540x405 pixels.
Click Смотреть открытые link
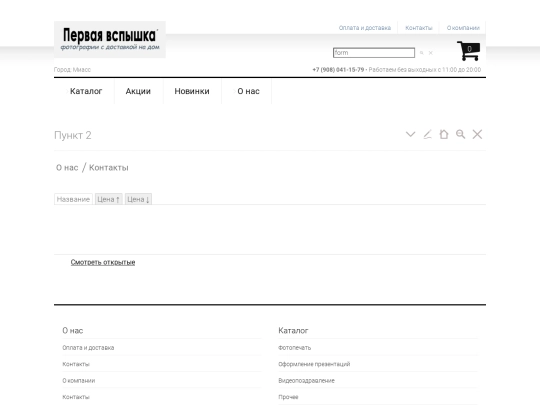pyautogui.click(x=103, y=262)
